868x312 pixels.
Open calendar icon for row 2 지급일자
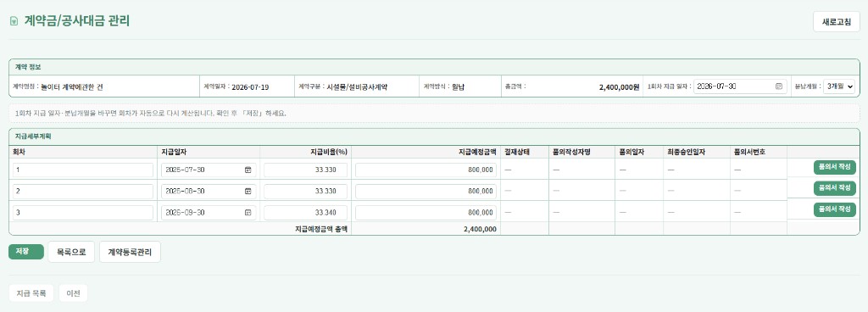coord(248,192)
